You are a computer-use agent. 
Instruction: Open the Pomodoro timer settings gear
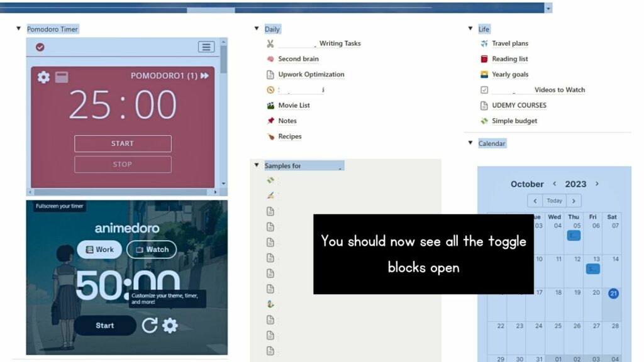tap(44, 77)
